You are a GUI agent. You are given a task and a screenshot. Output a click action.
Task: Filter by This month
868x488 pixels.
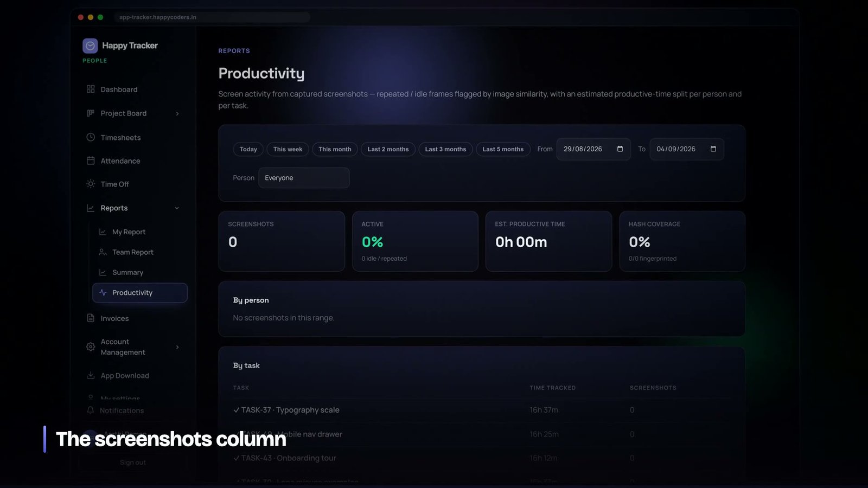(335, 149)
